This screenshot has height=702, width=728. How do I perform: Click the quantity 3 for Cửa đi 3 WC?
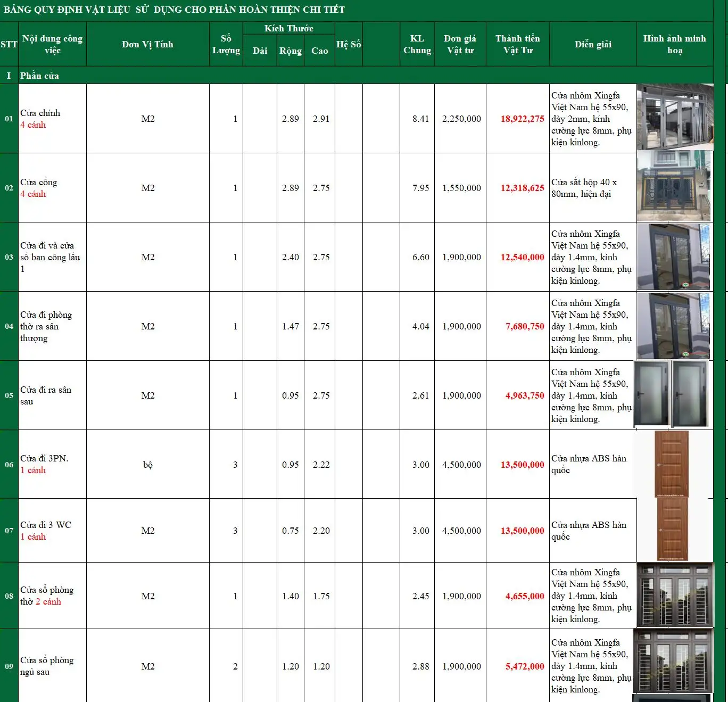pos(234,531)
